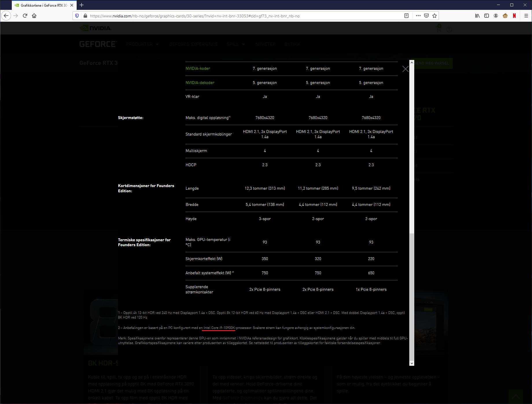
Task: Open the NYHETER menu item
Action: point(266,44)
